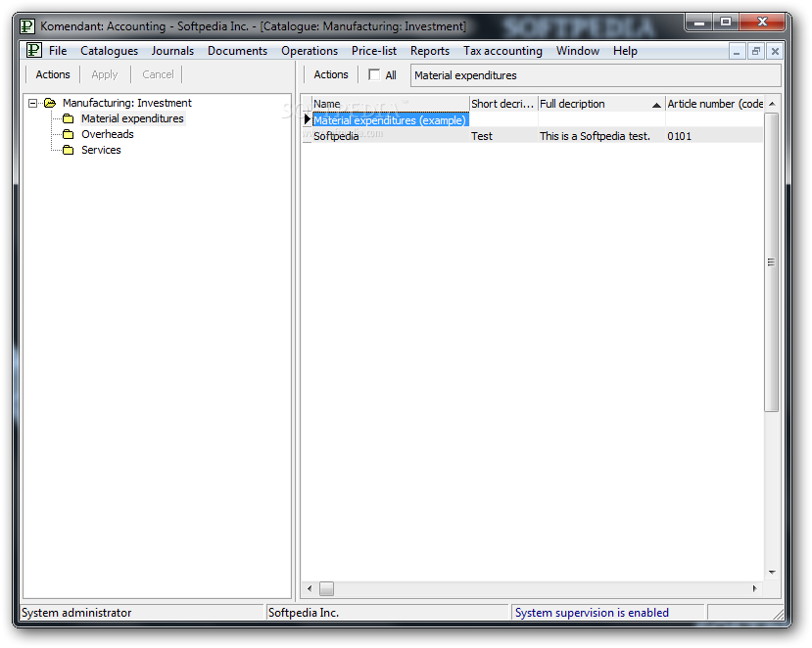The height and width of the screenshot is (648, 812).
Task: Click the horizontal scroll right arrow
Action: pos(755,588)
